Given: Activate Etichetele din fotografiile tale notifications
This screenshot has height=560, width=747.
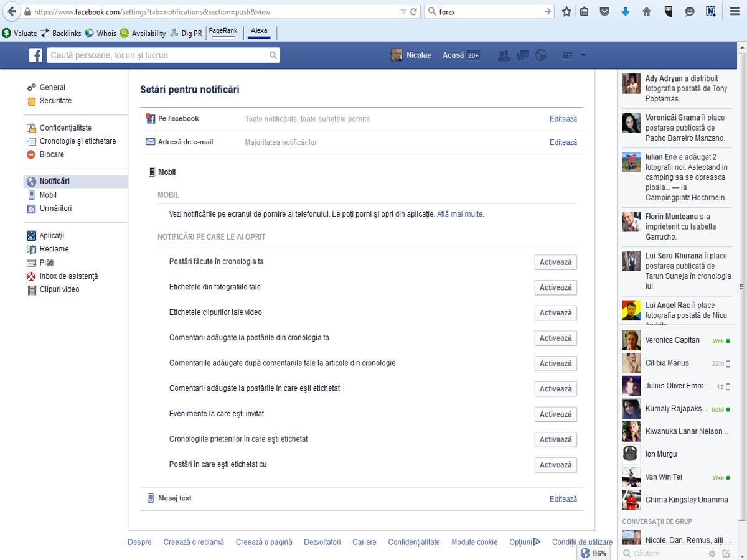Looking at the screenshot, I should 556,287.
